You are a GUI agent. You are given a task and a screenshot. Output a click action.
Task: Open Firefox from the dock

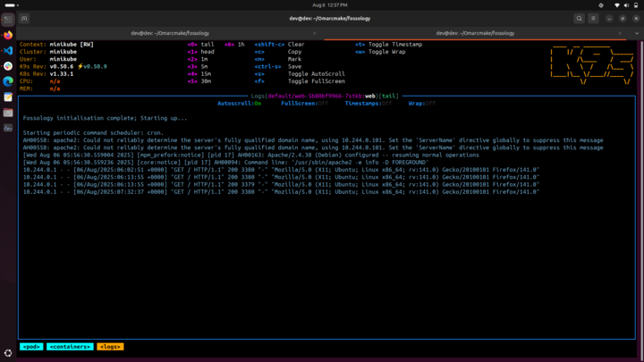(x=8, y=35)
